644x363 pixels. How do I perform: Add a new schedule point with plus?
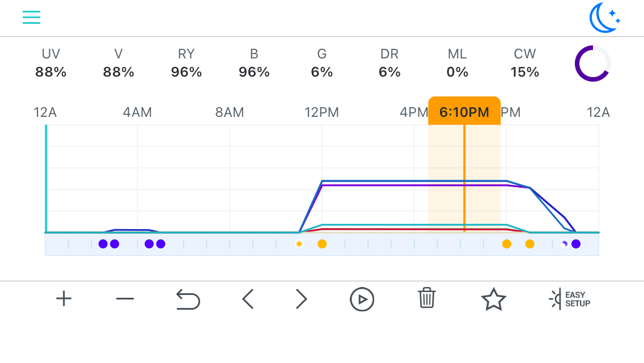63,298
